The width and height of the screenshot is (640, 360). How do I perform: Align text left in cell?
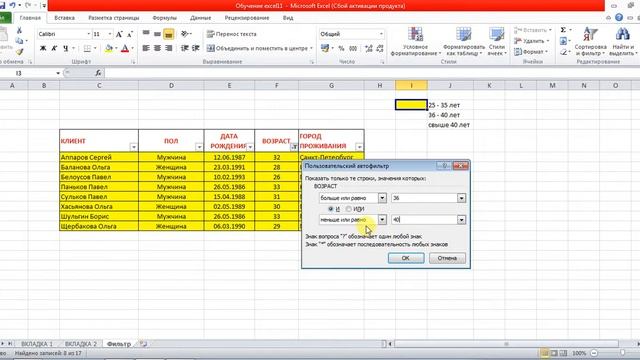146,48
